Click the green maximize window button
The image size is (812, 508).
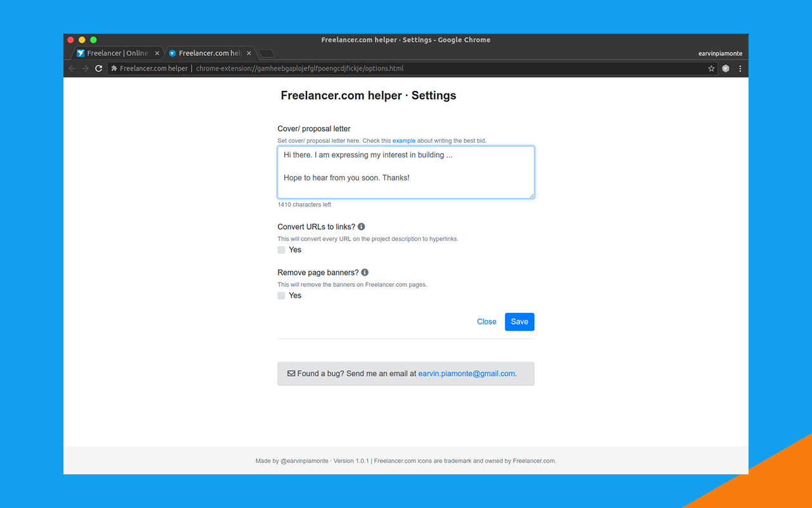(93, 40)
